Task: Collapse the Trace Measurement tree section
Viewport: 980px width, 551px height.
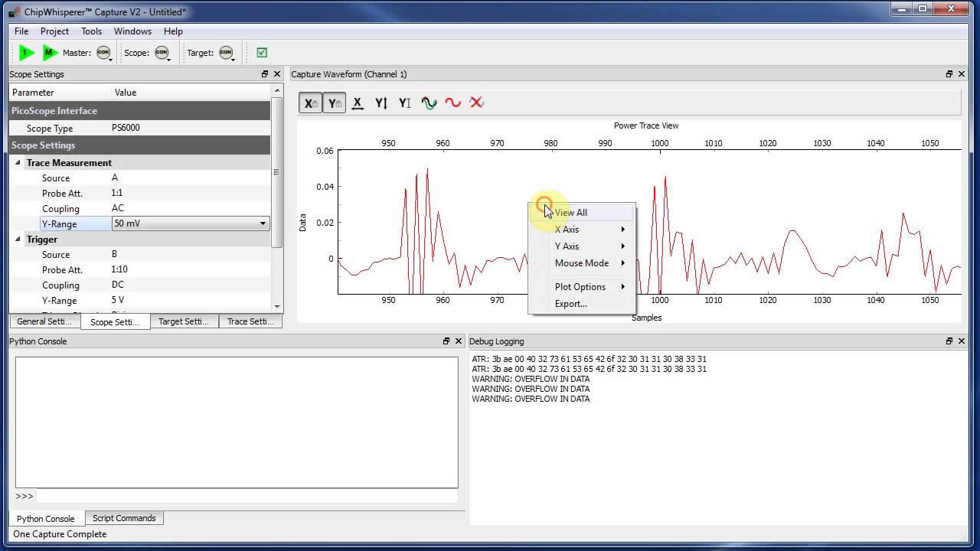Action: (18, 162)
